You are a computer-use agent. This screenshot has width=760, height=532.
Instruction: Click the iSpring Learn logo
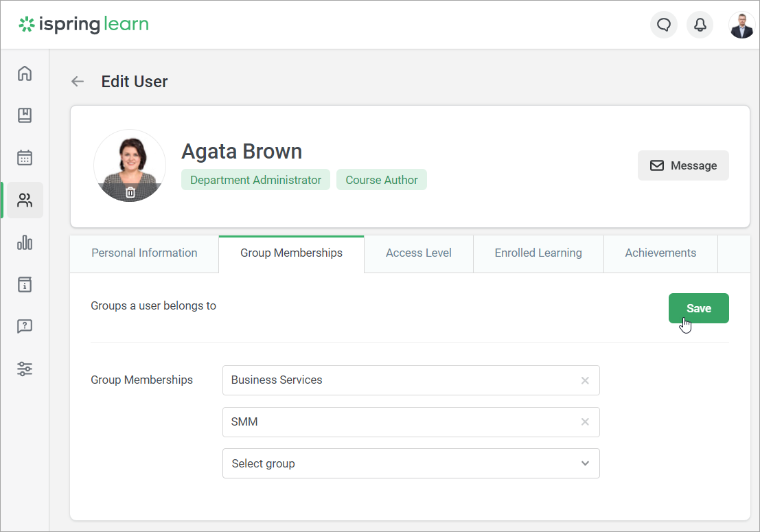tap(84, 24)
